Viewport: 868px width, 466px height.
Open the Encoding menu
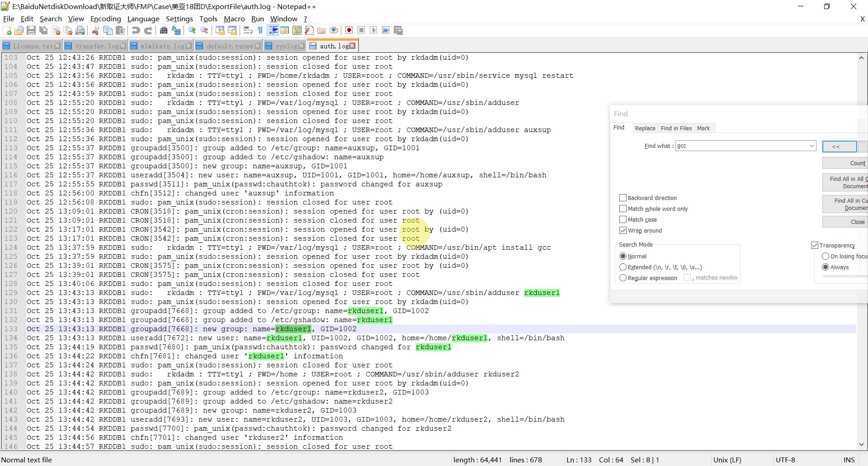pos(106,19)
